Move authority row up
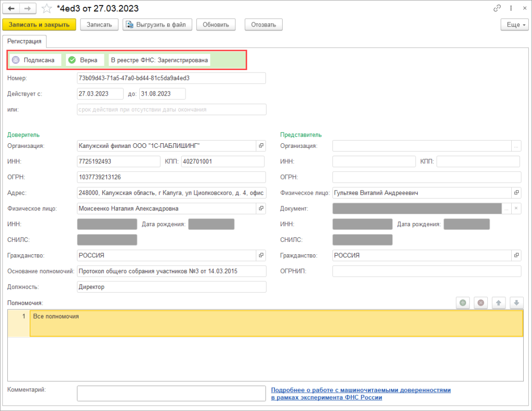Image resolution: width=532 pixels, height=411 pixels. pyautogui.click(x=498, y=303)
